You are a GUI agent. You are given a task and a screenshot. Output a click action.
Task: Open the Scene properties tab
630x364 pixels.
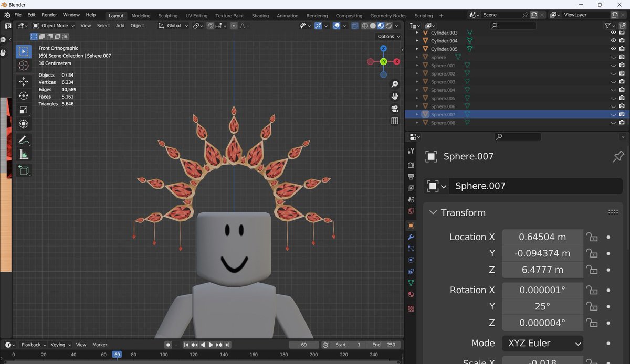click(411, 200)
